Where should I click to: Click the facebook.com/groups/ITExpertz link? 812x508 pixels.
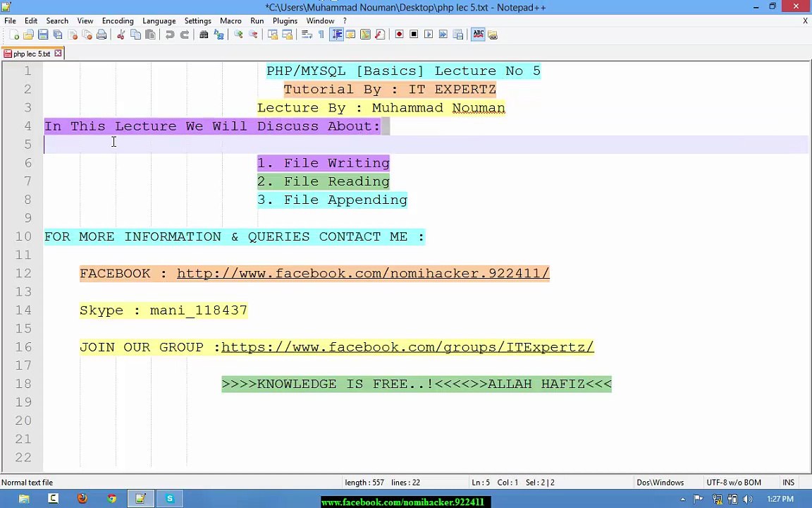pos(407,347)
